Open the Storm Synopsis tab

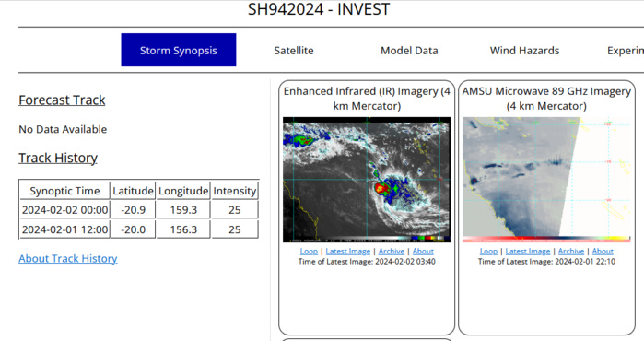(x=178, y=50)
